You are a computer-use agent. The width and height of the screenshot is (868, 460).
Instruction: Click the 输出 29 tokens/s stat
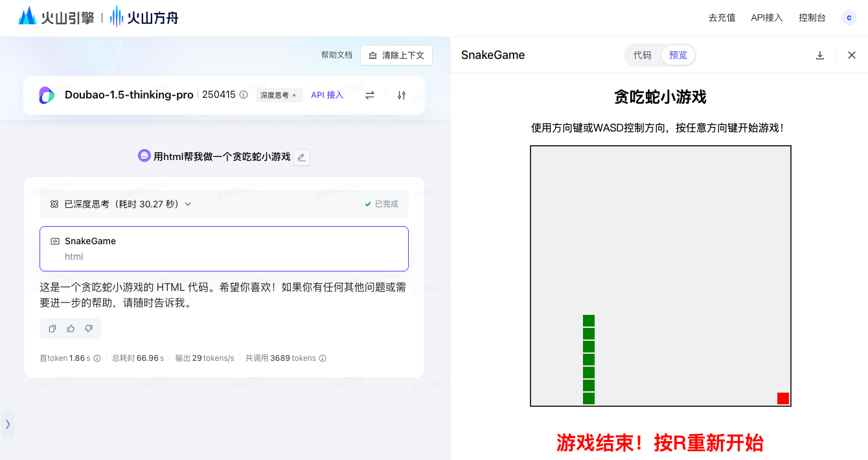205,358
